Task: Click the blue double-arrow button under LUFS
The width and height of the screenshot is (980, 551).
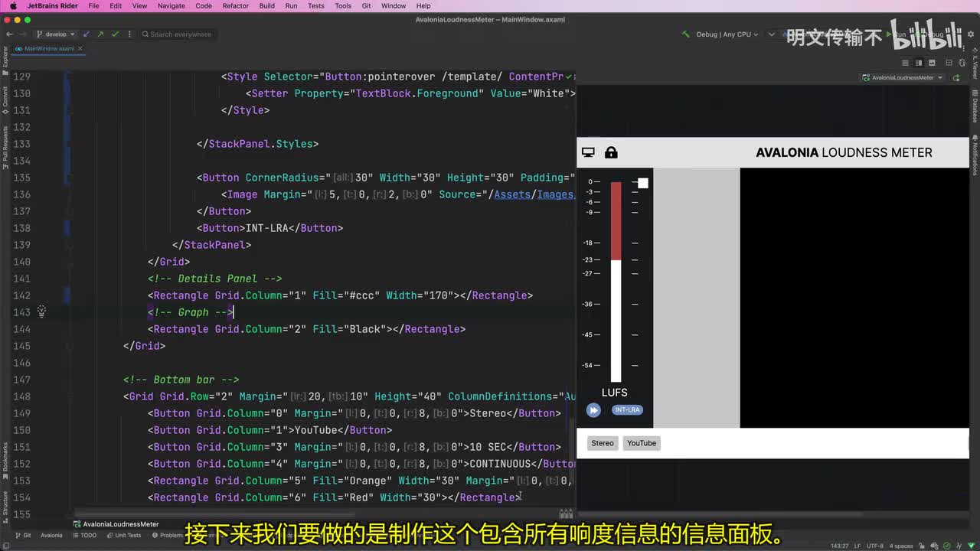Action: pos(593,410)
